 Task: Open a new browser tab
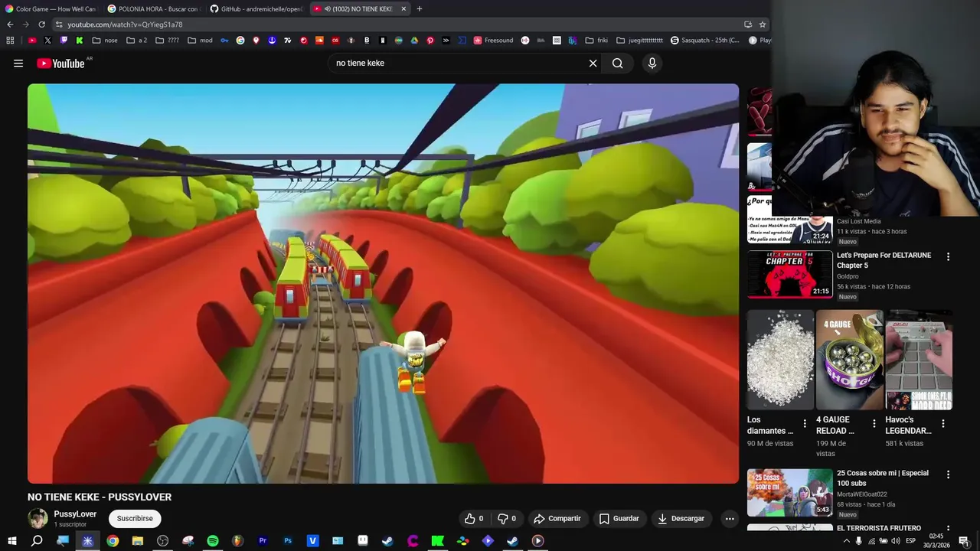[x=420, y=8]
